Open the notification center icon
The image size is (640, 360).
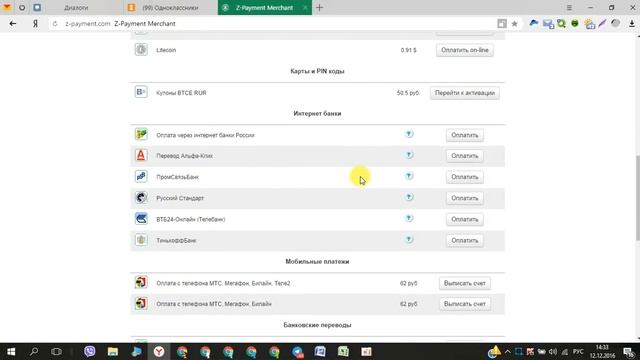tap(629, 351)
